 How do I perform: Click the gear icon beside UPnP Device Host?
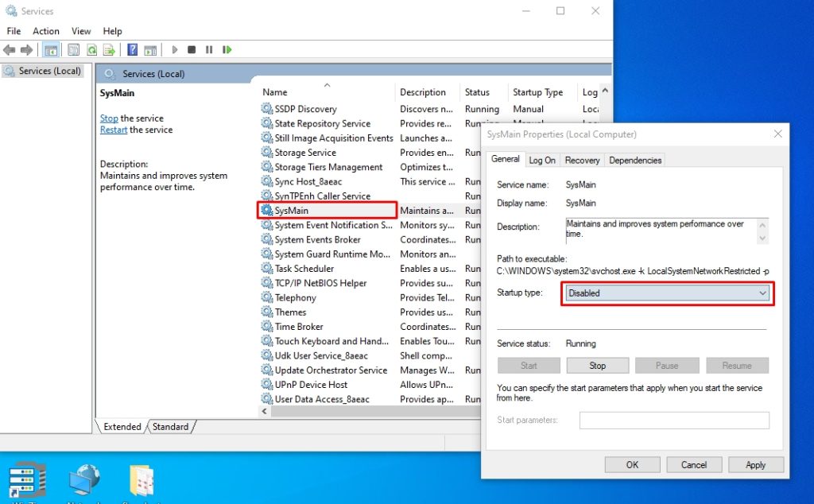coord(267,385)
